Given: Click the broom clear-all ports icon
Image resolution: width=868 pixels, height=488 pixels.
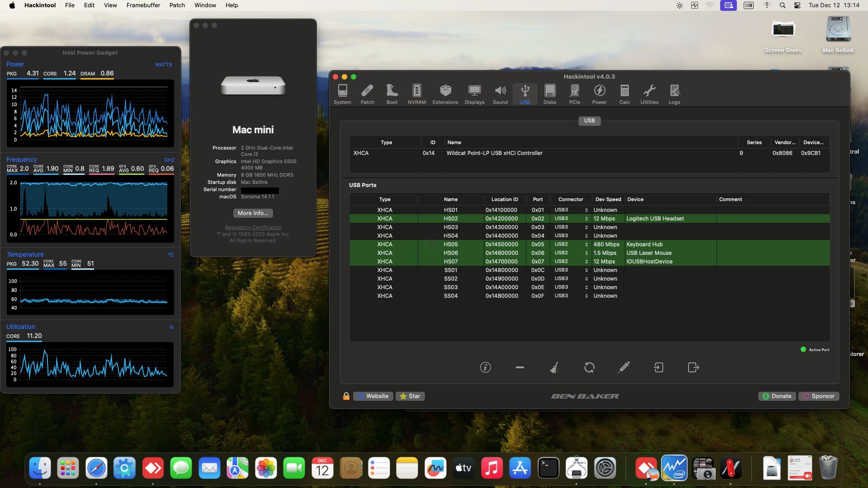Looking at the screenshot, I should click(x=554, y=367).
